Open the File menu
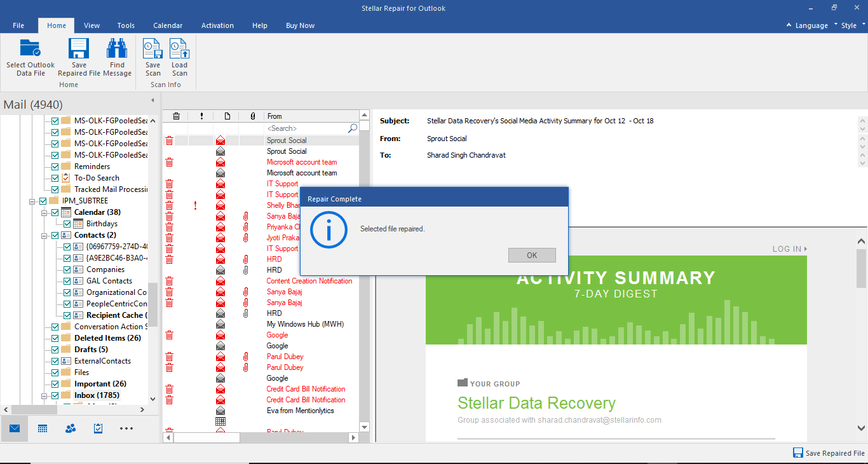Image resolution: width=868 pixels, height=464 pixels. tap(18, 25)
